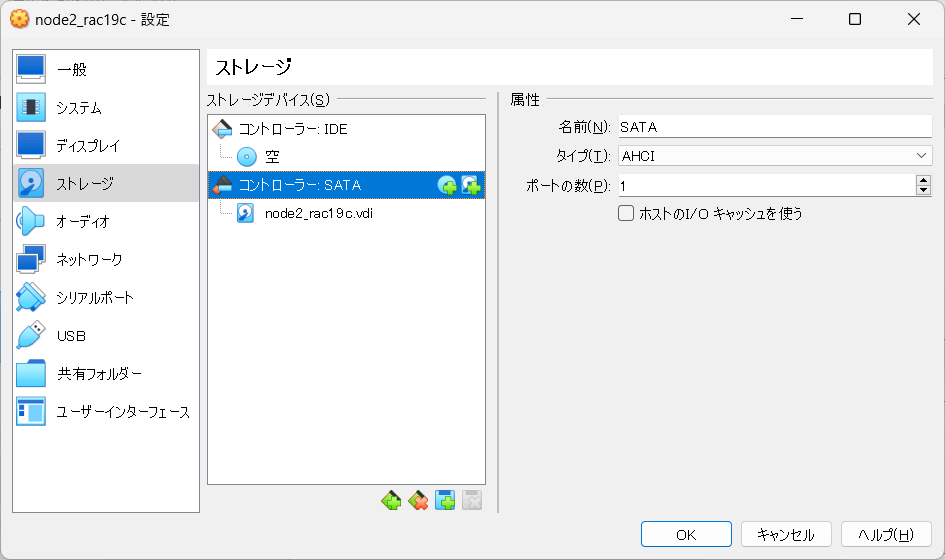Click the システム chip icon
Screen dimensions: 945x560
[31, 107]
